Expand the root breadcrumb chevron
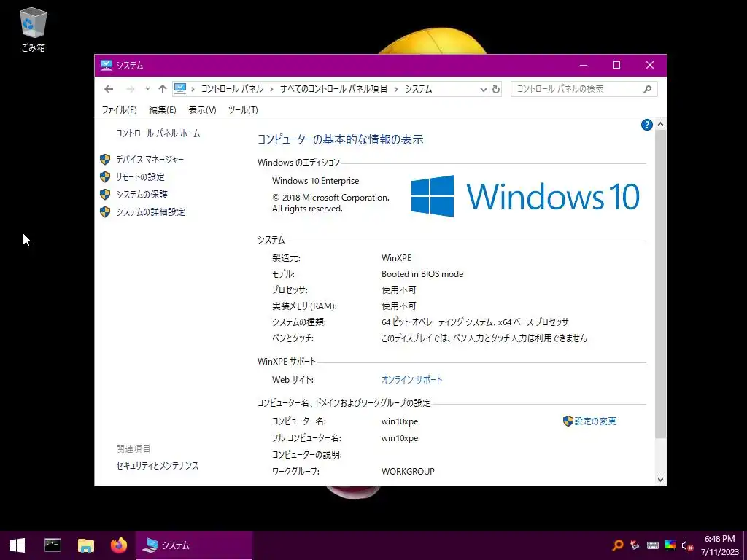The image size is (747, 560). (193, 89)
